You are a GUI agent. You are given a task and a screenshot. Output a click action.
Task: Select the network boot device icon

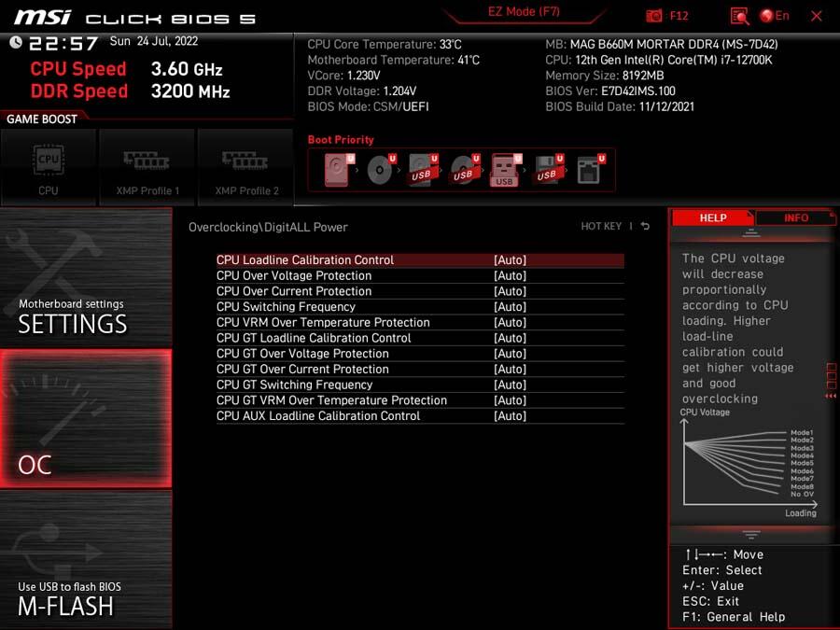click(x=590, y=170)
